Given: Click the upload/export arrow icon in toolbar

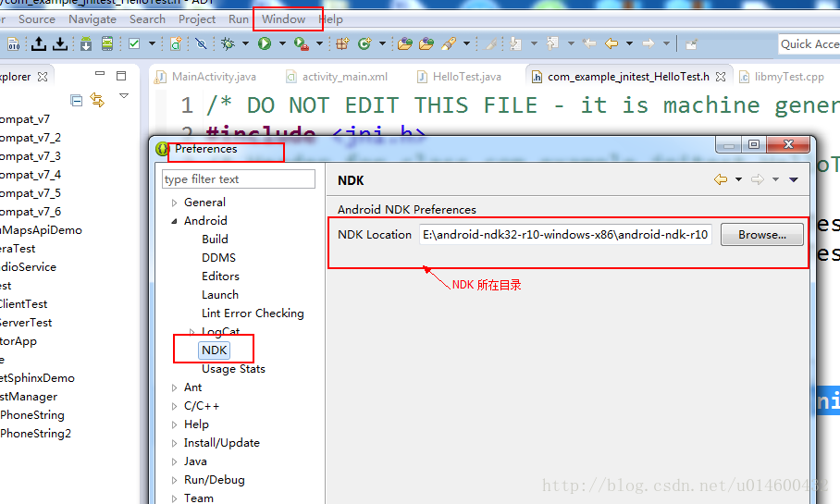Looking at the screenshot, I should coord(39,43).
